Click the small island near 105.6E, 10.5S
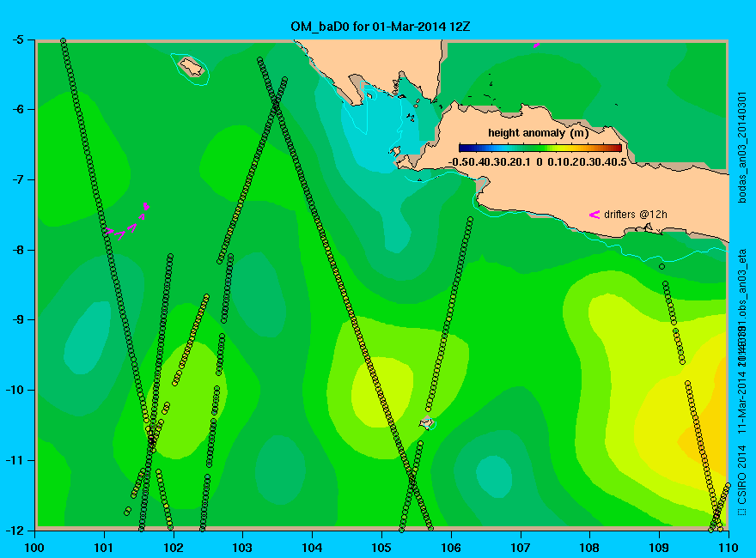The height and width of the screenshot is (558, 756). (x=426, y=423)
